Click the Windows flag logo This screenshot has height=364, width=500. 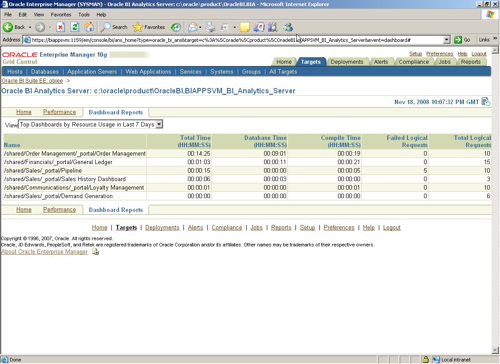[490, 15]
